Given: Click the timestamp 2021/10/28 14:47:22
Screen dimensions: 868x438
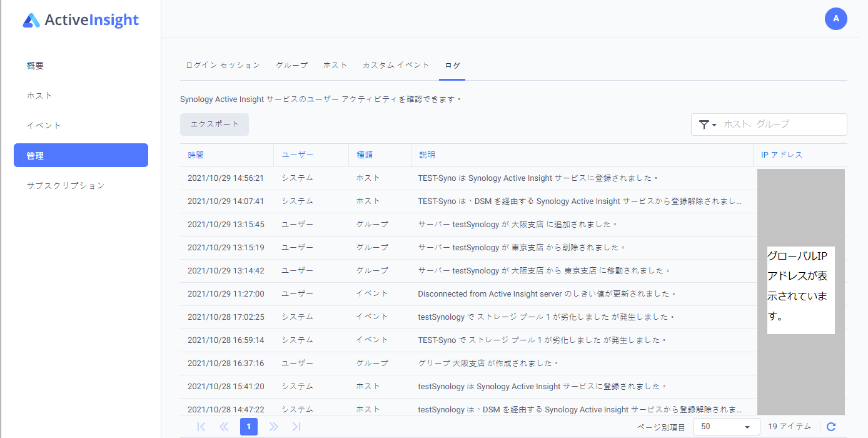Looking at the screenshot, I should coord(226,410).
